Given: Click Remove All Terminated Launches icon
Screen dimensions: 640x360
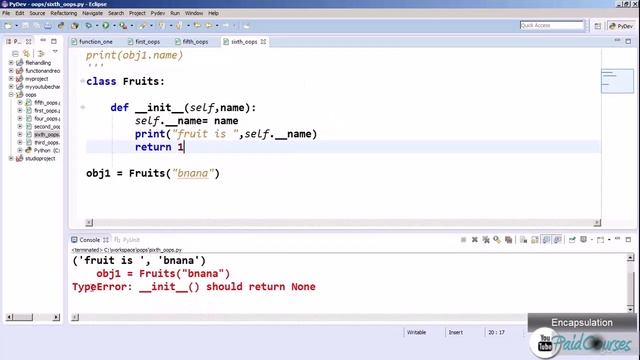Looking at the screenshot, I should (486, 240).
